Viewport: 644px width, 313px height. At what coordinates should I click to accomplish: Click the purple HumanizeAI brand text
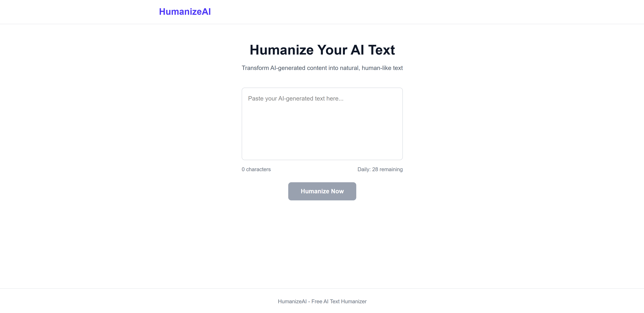[185, 11]
